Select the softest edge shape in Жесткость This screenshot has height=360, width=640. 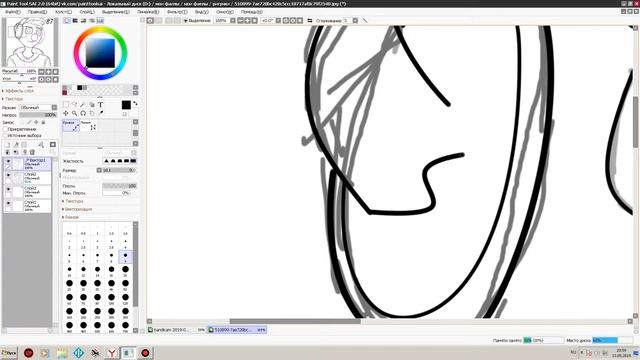107,161
